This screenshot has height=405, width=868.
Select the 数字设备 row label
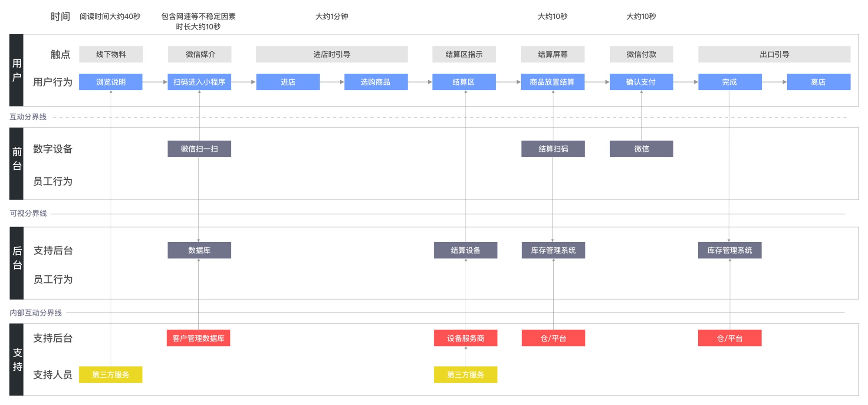(x=53, y=149)
